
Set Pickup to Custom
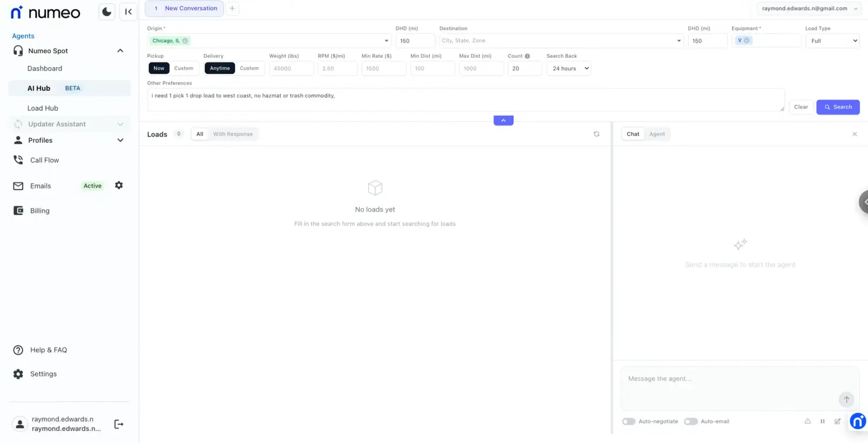click(183, 68)
